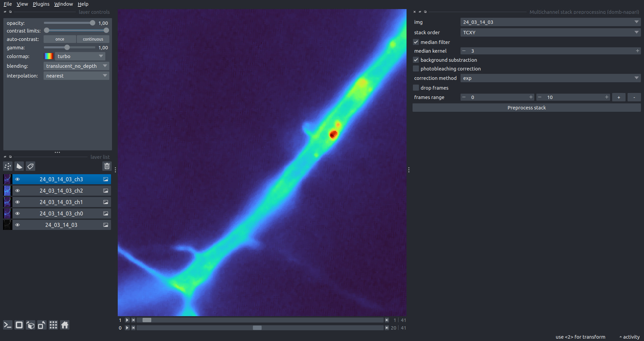This screenshot has width=644, height=341.
Task: Click the Preprocess stack button
Action: pyautogui.click(x=527, y=107)
